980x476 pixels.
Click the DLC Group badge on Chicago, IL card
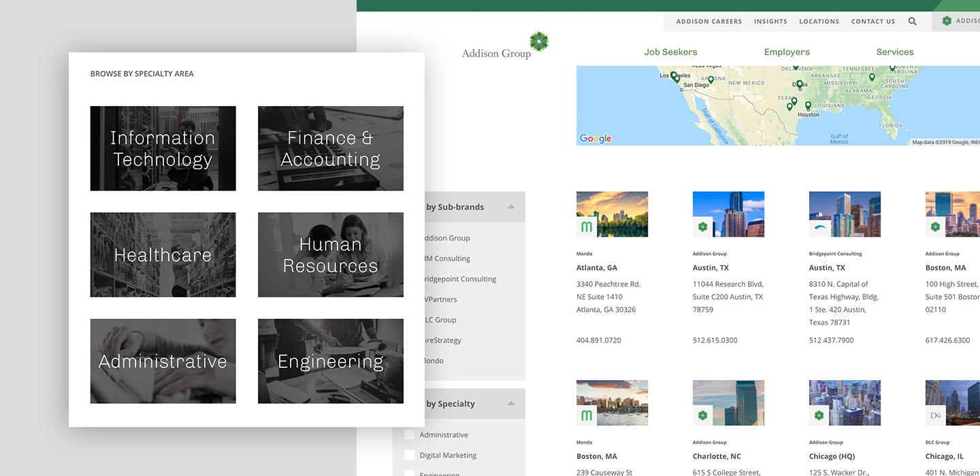[x=935, y=415]
